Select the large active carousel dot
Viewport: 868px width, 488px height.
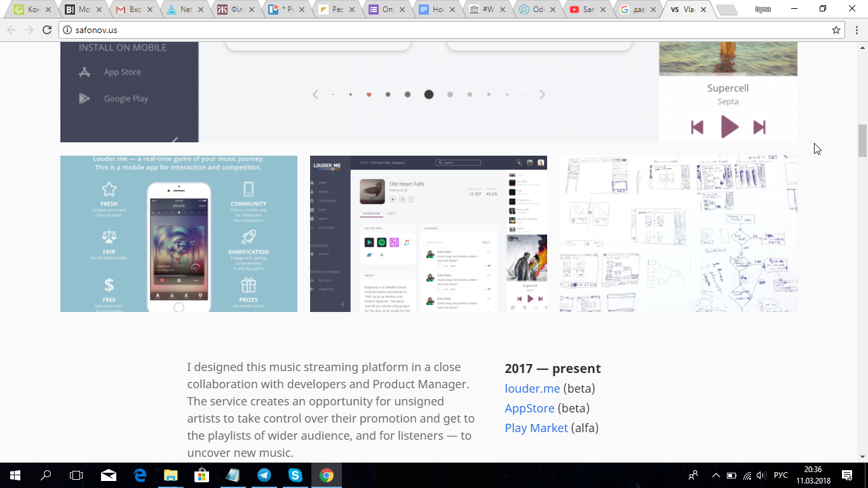(x=429, y=95)
